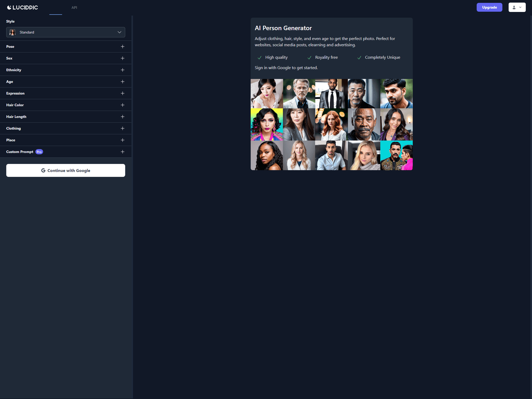The width and height of the screenshot is (532, 399).
Task: Click 'Sign in with Google to get started' text
Action: 286,68
